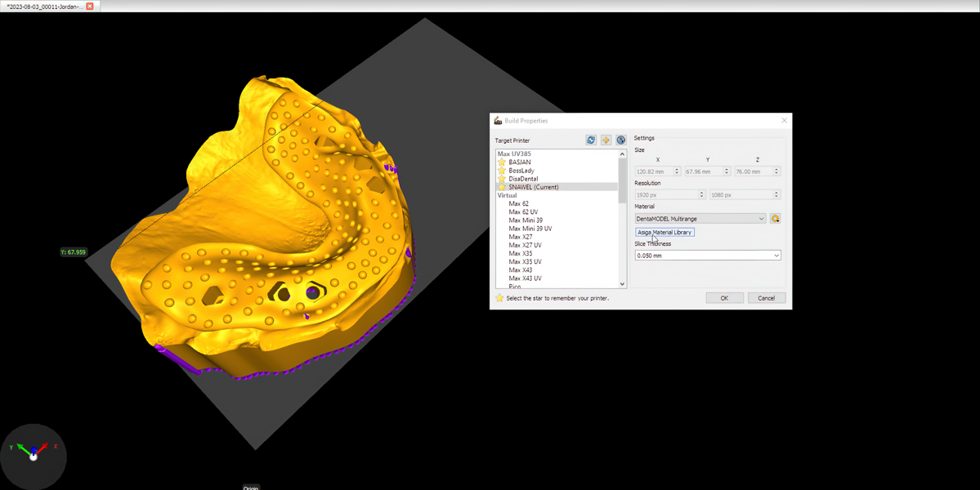Click the star icon beside SNAWEL (Current)

pyautogui.click(x=502, y=187)
